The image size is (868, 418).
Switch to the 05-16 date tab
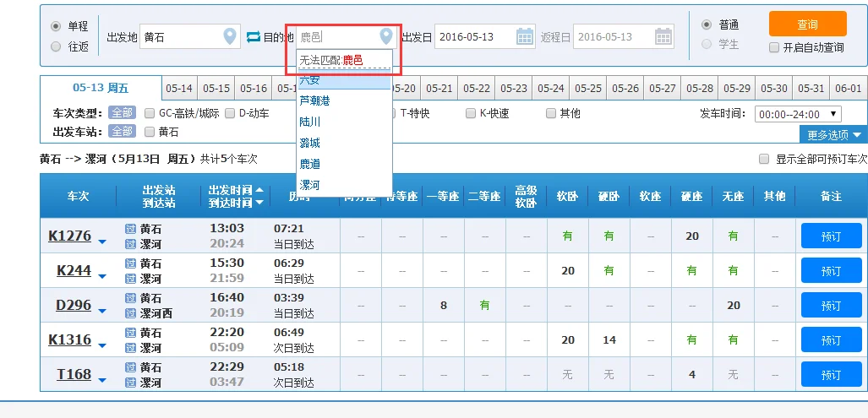(x=254, y=89)
